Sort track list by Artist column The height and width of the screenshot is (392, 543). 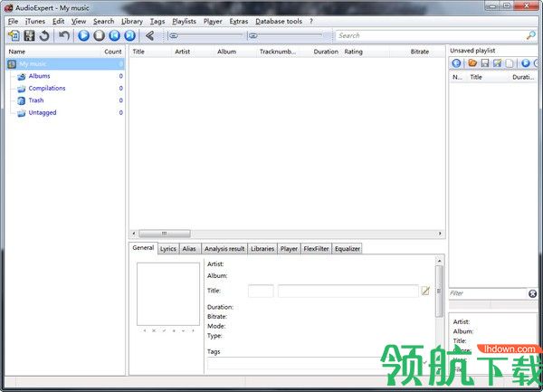tap(183, 52)
